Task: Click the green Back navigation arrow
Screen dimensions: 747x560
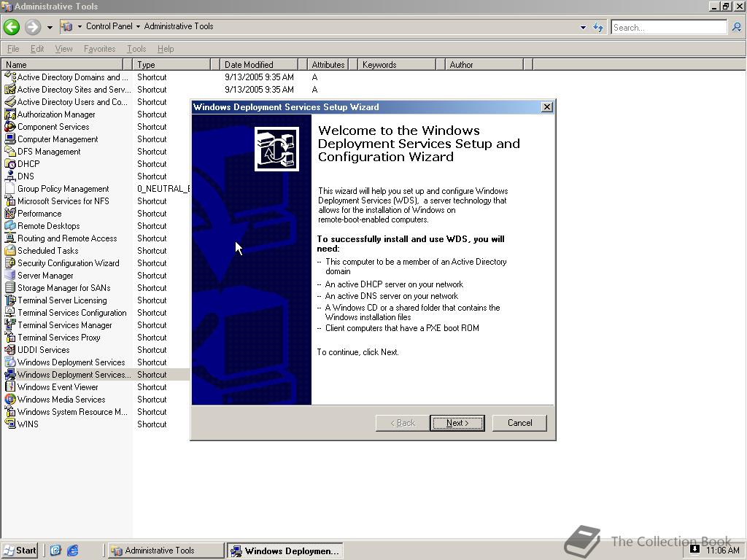Action: [x=12, y=27]
